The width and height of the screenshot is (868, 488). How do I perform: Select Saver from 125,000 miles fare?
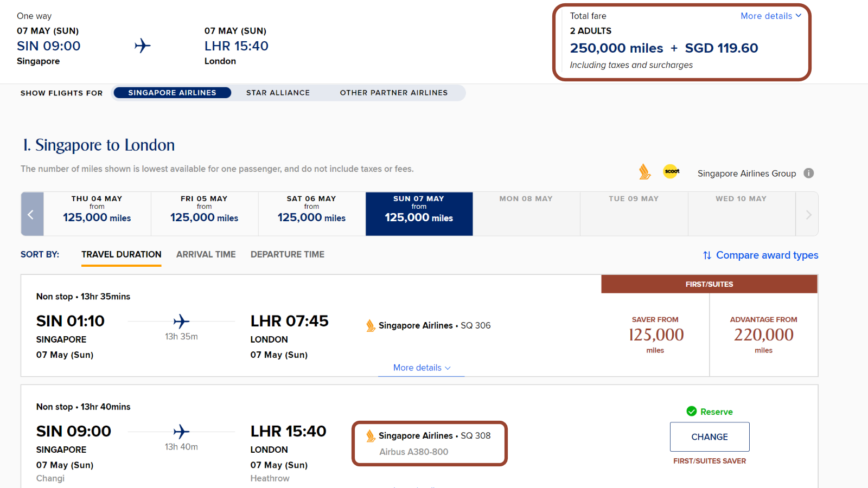655,335
